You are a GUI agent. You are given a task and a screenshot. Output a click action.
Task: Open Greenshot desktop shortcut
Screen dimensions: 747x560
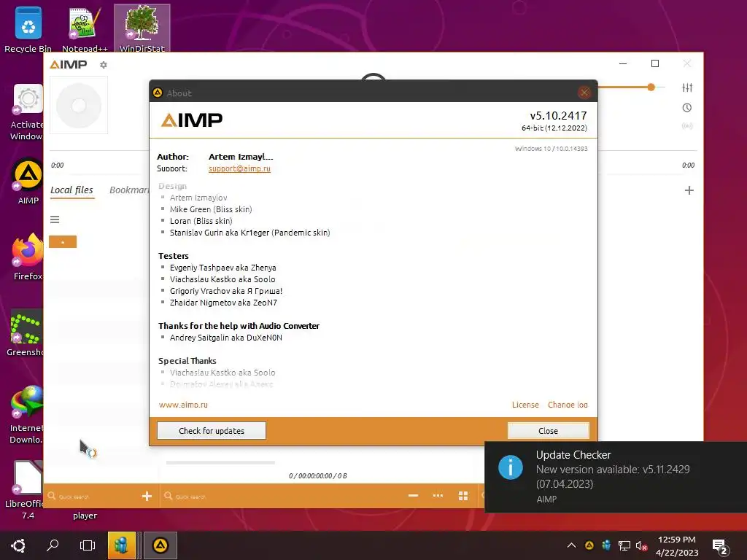[x=26, y=332]
